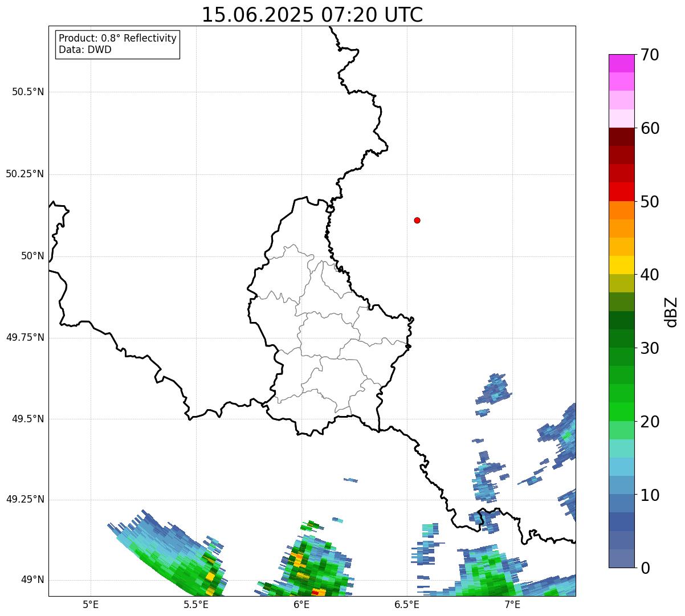Click the title "15.06.2025 07:20 UTC"

[x=312, y=15]
